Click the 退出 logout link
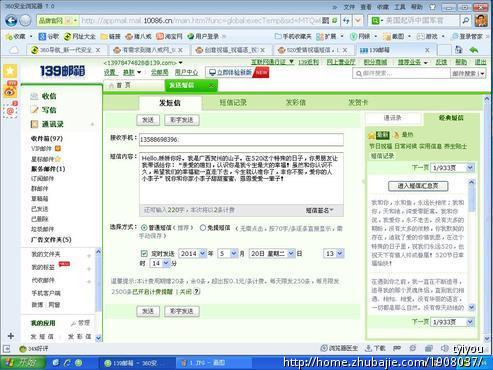This screenshot has height=370, width=493. point(480,62)
